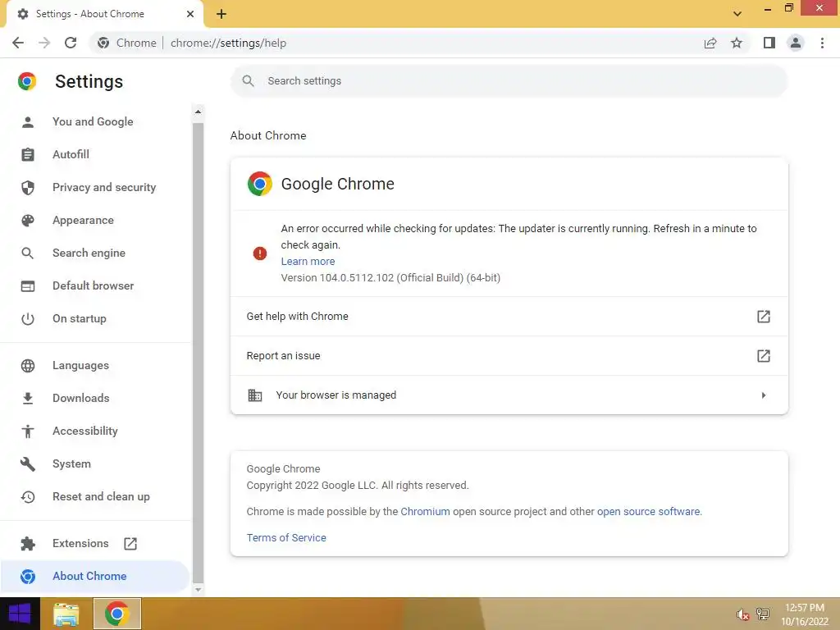The width and height of the screenshot is (840, 630).
Task: Open Get help with Chrome
Action: coord(509,317)
